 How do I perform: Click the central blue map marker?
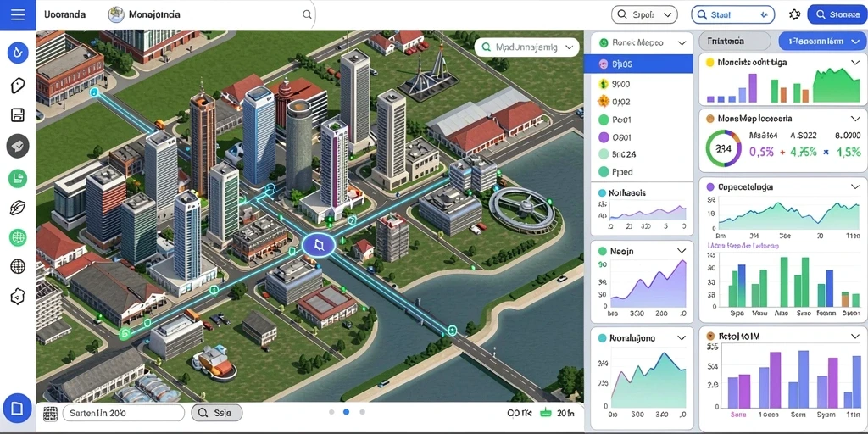pyautogui.click(x=319, y=245)
